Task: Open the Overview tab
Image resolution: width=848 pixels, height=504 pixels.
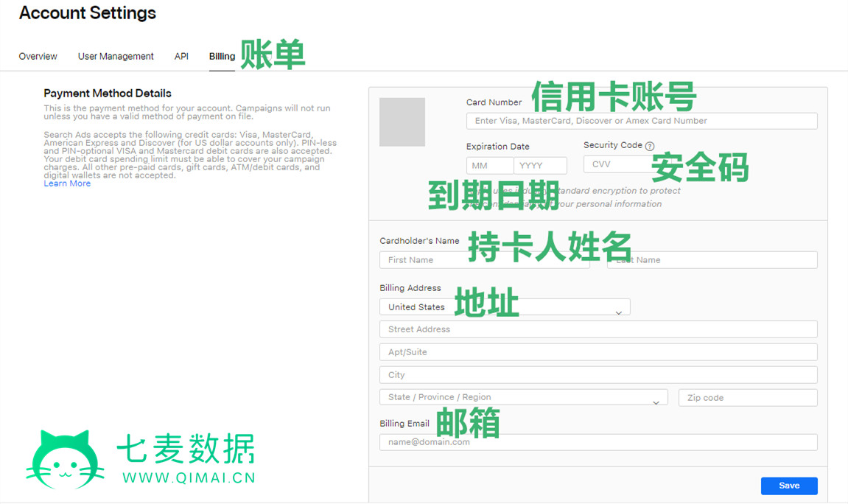Action: click(38, 57)
